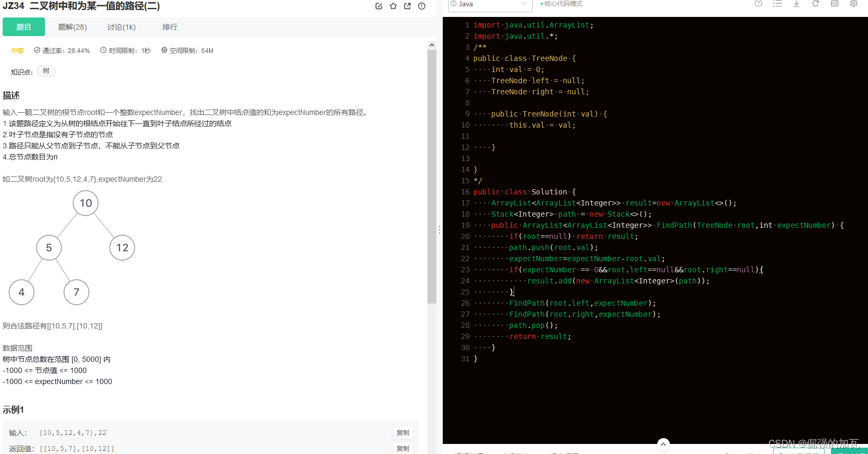Open the 排行 tab
The height and width of the screenshot is (454, 868).
click(170, 27)
